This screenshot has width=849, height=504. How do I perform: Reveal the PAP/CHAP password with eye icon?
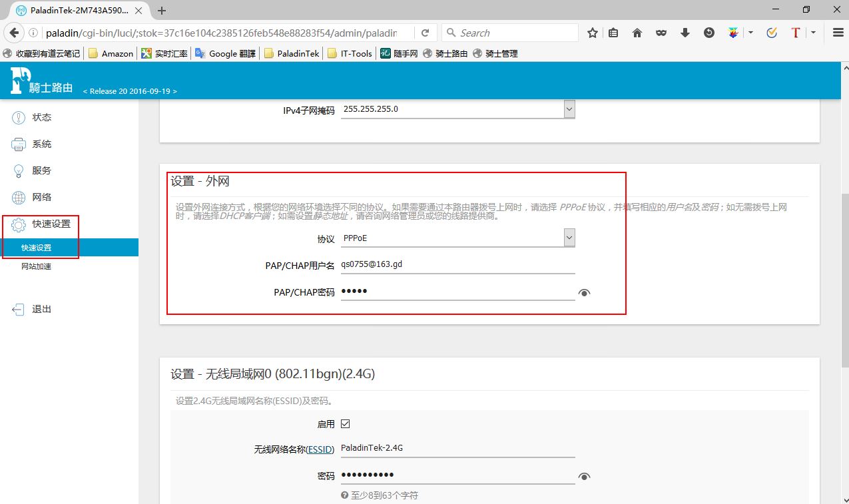tap(585, 292)
